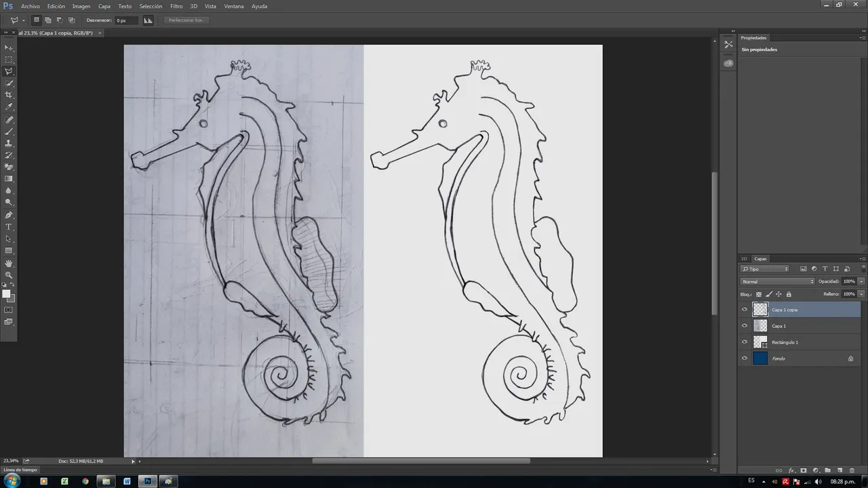Select the Clone Stamp tool
This screenshot has width=868, height=488.
tap(9, 143)
